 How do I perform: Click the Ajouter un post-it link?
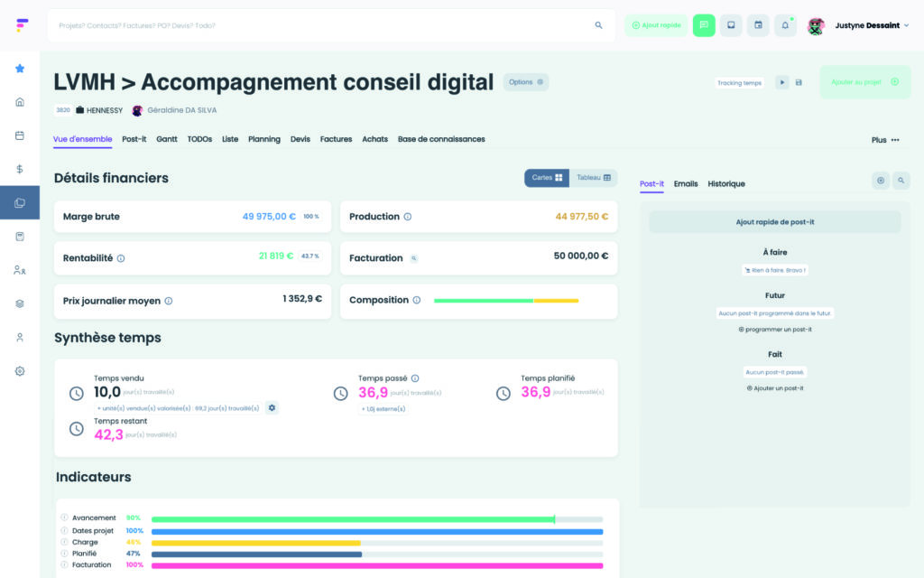tap(775, 388)
